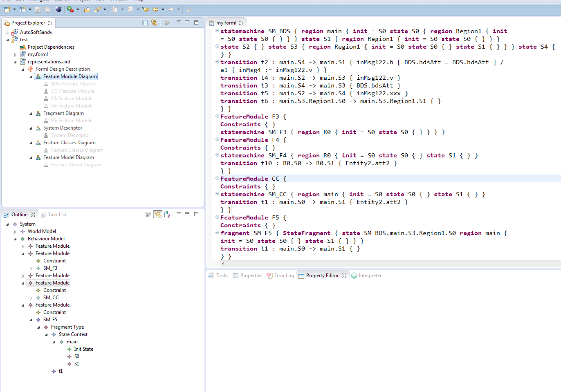
Task: Click the globe browser toolbar icon
Action: [59, 9]
